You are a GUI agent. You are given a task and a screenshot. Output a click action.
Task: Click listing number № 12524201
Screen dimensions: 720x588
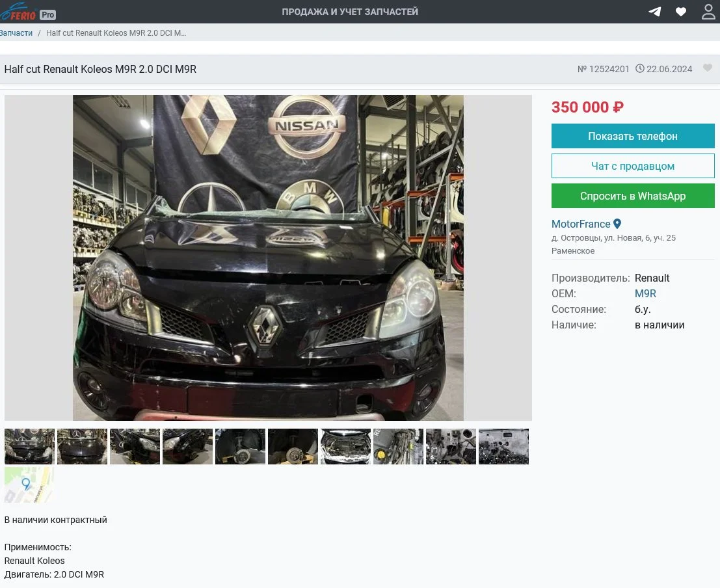(x=603, y=69)
